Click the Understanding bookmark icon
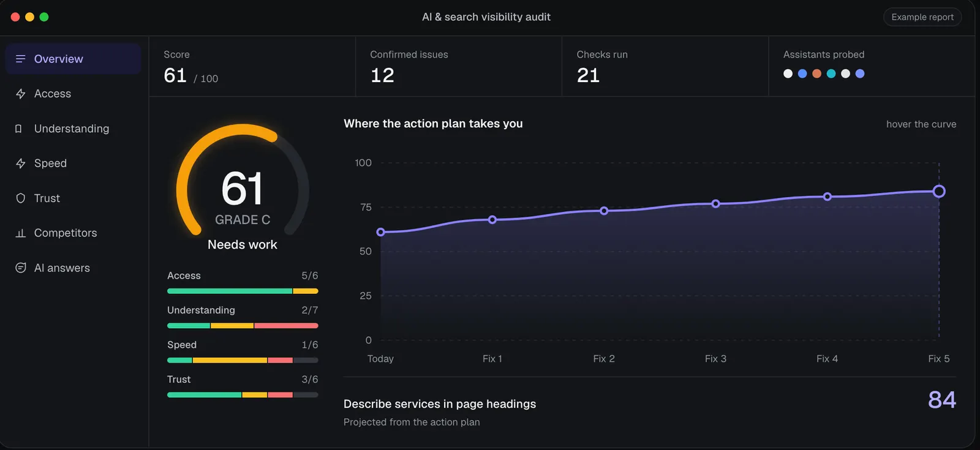980x450 pixels. [x=18, y=129]
